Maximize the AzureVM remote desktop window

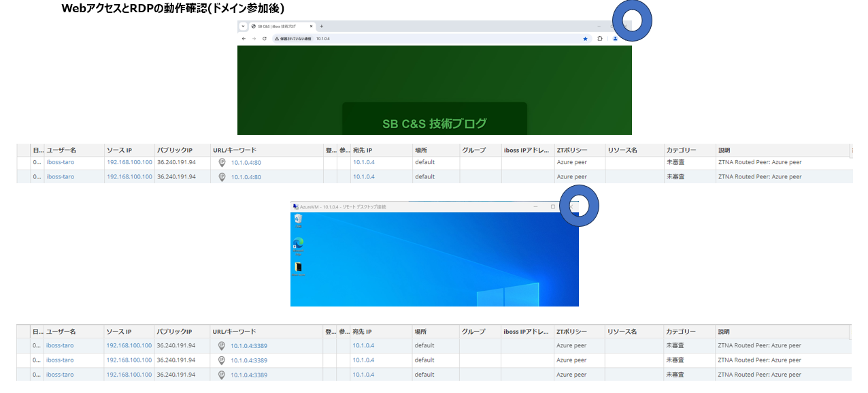553,206
